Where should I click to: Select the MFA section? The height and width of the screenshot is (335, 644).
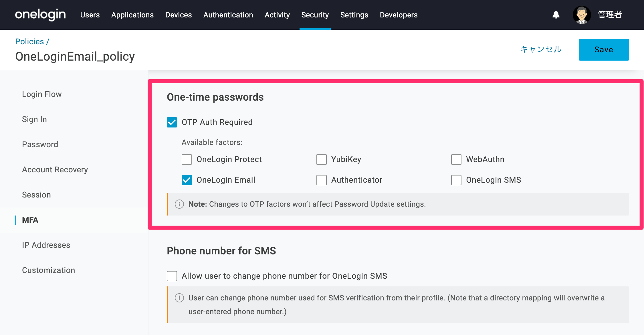tap(30, 220)
